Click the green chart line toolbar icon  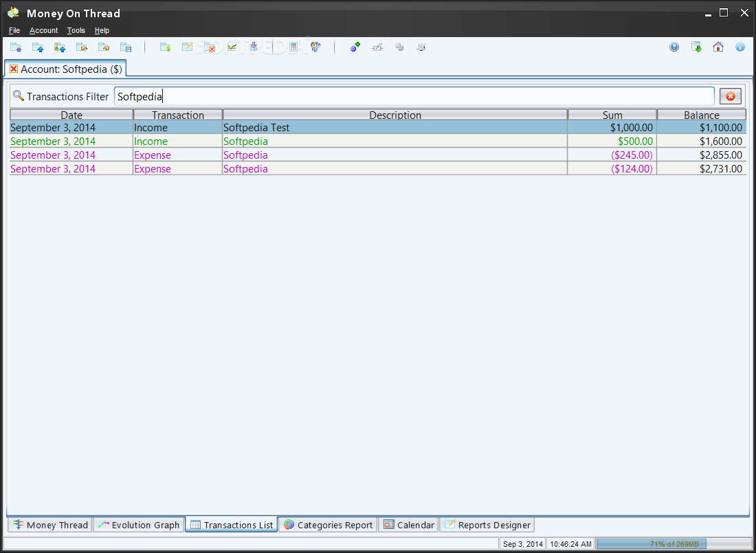click(232, 47)
